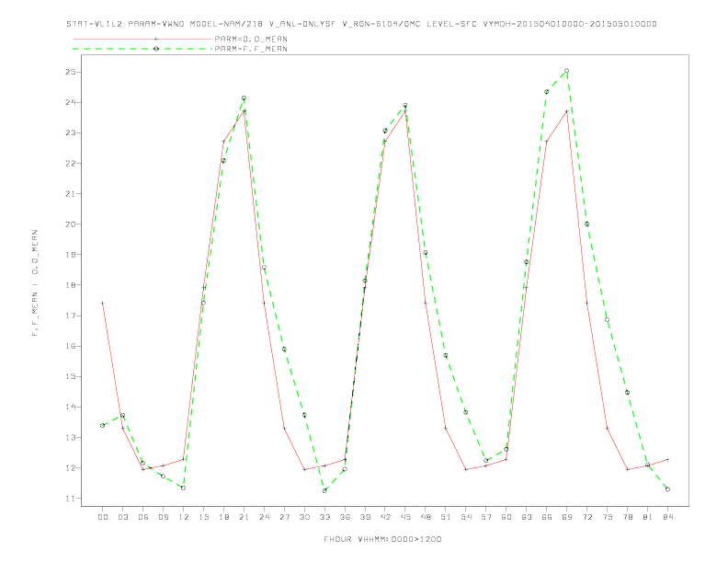
Task: Click x-axis hour label 81
Action: pos(648,517)
